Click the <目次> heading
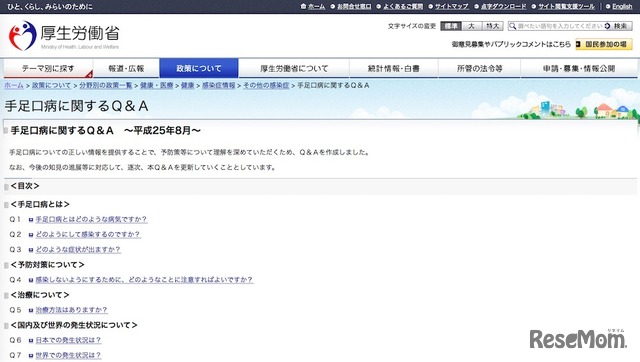This screenshot has width=640, height=362. click(x=25, y=186)
